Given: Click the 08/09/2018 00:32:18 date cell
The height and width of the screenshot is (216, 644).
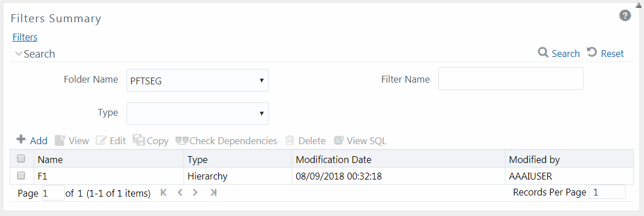Looking at the screenshot, I should click(398, 176).
